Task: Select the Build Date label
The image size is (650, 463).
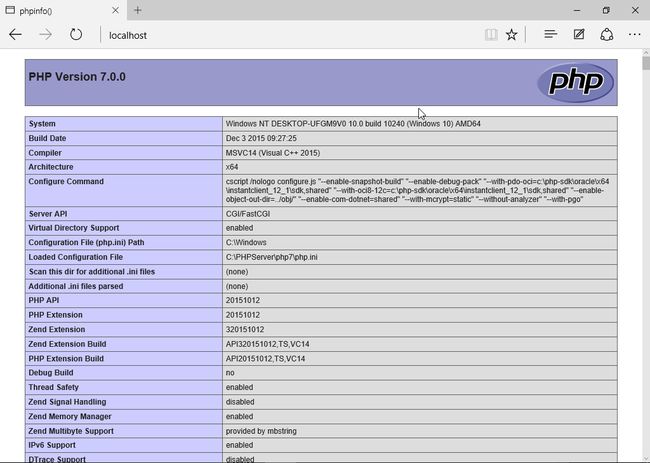Action: (x=47, y=138)
